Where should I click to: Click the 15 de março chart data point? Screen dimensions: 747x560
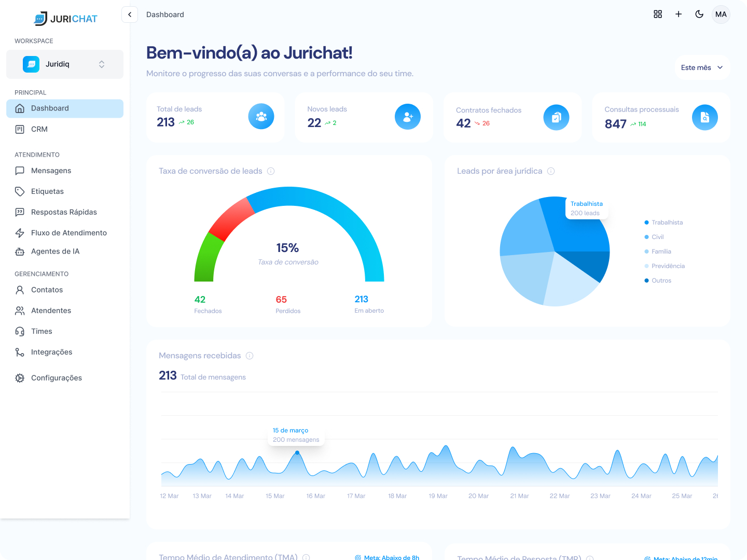pyautogui.click(x=297, y=453)
